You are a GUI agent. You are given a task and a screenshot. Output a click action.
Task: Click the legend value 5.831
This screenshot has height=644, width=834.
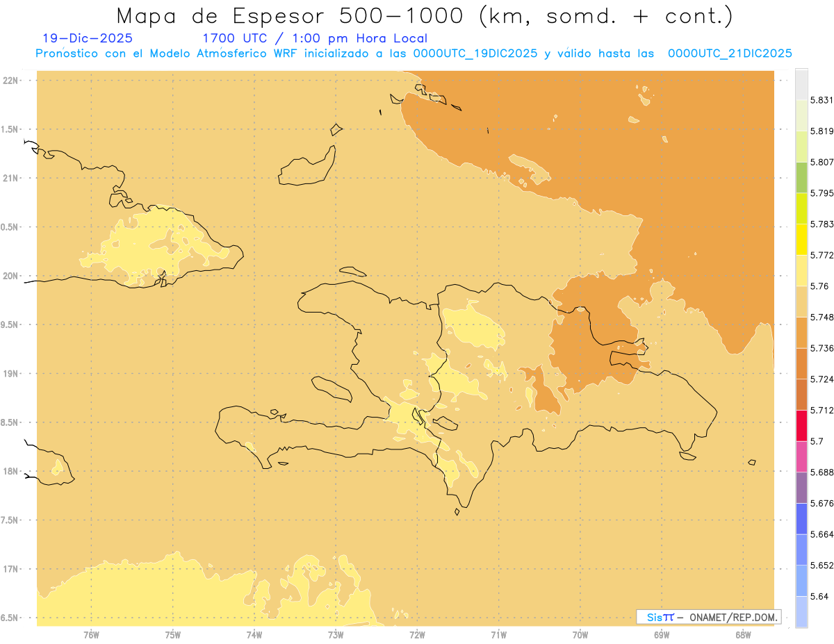pos(821,100)
